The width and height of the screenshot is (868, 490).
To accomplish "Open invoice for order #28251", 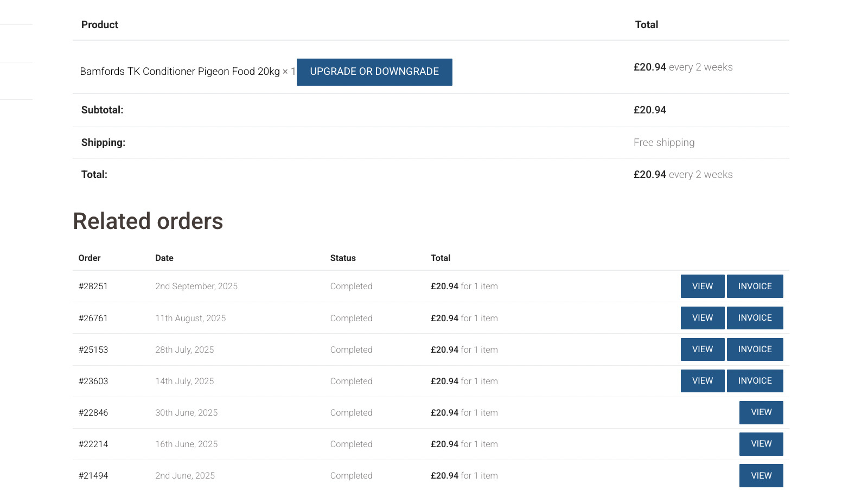I will click(x=755, y=286).
